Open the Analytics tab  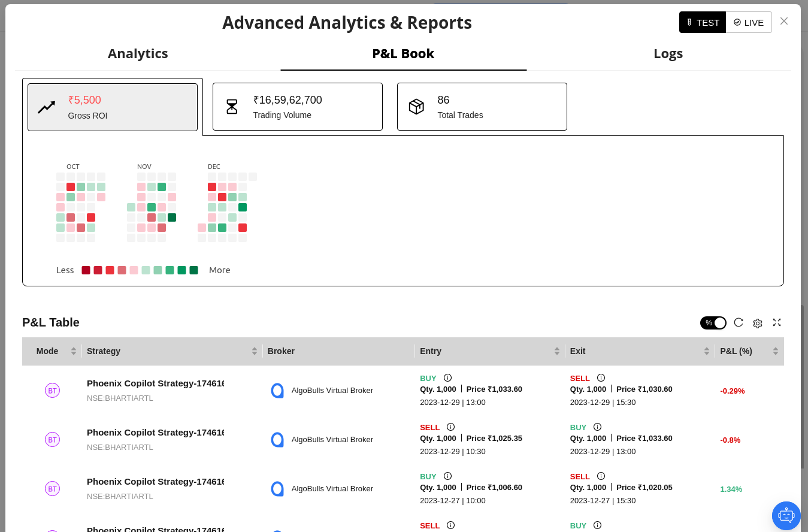(138, 53)
